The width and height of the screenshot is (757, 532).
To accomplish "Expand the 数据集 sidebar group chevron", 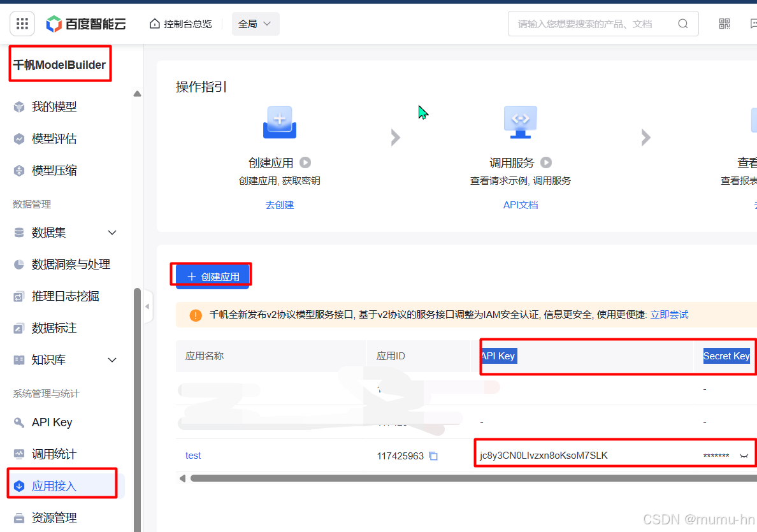I will pos(112,233).
